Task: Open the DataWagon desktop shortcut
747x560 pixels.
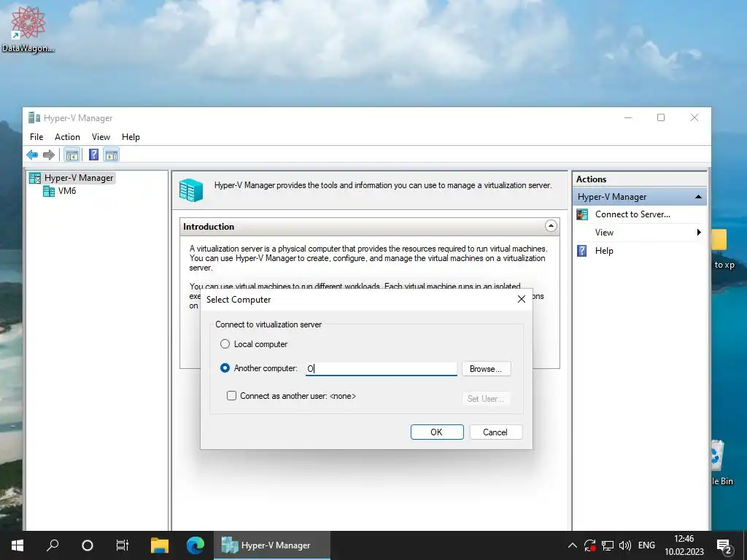Action: pos(28,29)
